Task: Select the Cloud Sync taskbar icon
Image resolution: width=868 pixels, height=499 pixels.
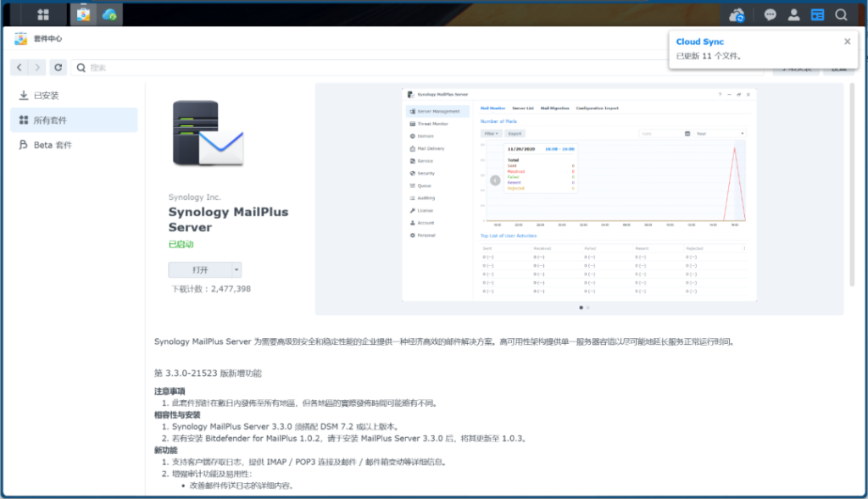Action: point(109,15)
